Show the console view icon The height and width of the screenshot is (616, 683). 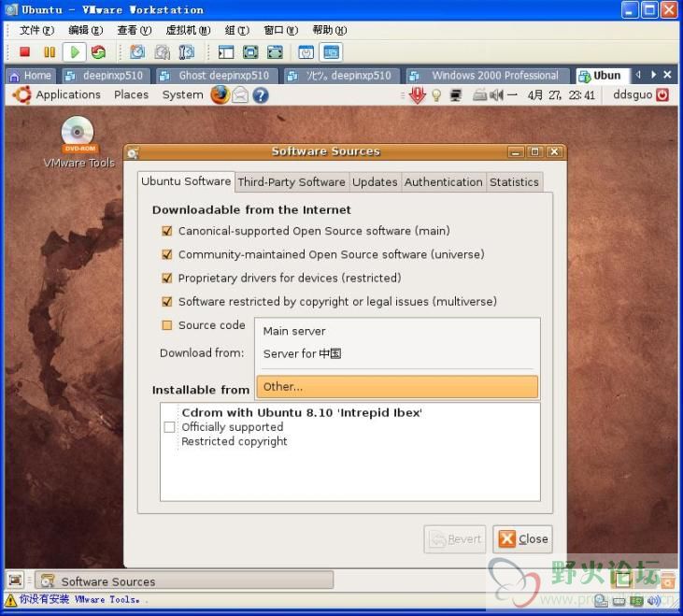click(x=331, y=52)
